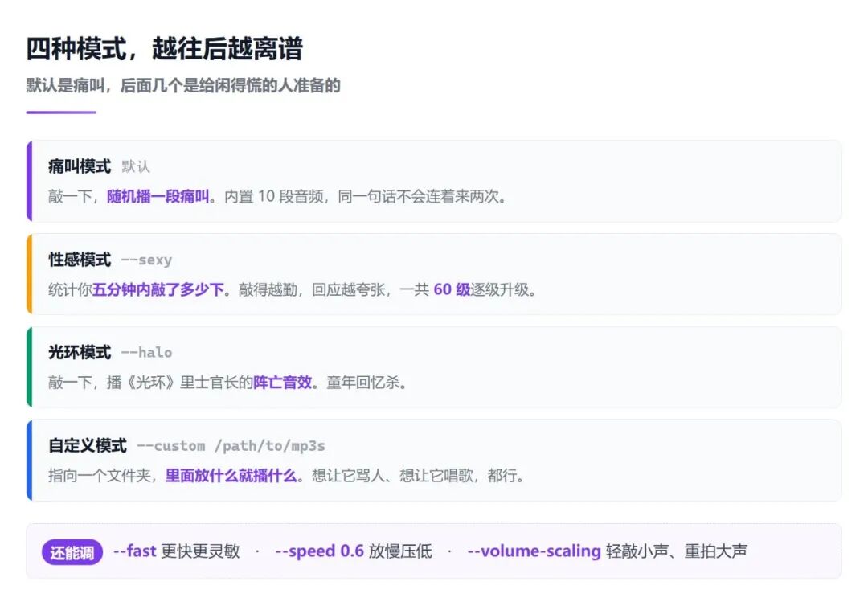The width and height of the screenshot is (868, 602).
Task: Click the highlighted text 五分钟内敲了多少下
Action: click(x=158, y=289)
